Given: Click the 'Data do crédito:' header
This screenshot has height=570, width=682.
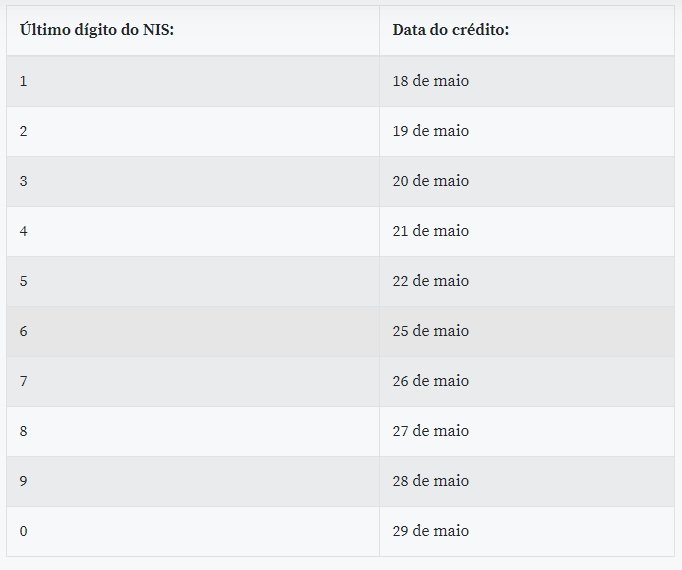Looking at the screenshot, I should point(451,30).
